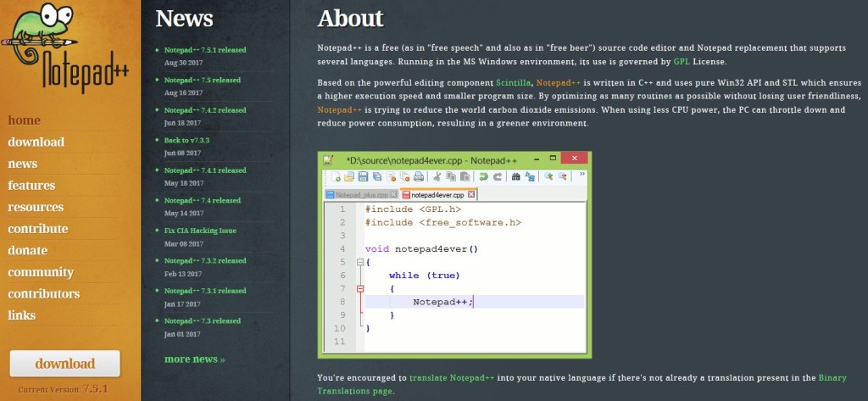Open the resources menu item
This screenshot has width=868, height=401.
click(36, 207)
